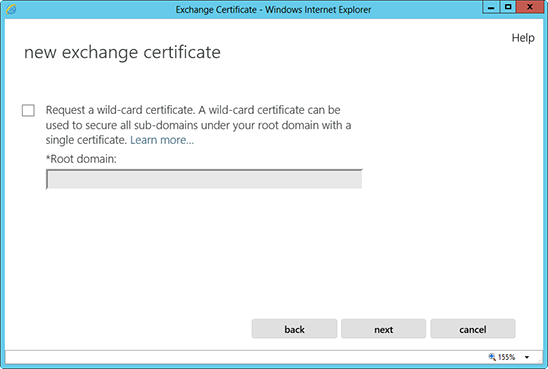Click the 'new exchange certificate' heading
548x369 pixels.
click(122, 52)
